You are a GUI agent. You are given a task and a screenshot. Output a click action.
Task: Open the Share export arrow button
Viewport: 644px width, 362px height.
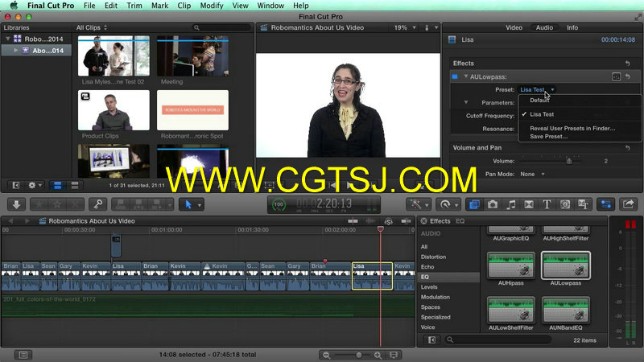coord(628,204)
